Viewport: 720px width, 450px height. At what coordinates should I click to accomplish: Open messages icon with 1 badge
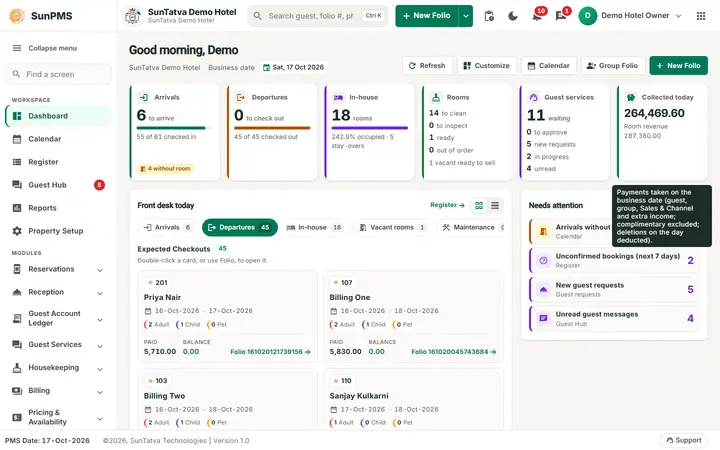[561, 16]
